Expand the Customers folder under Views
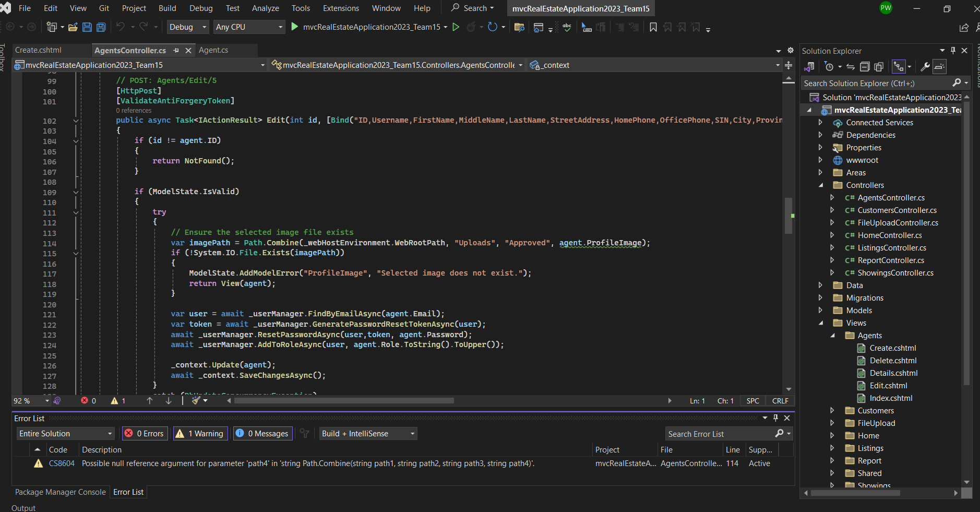This screenshot has height=512, width=980. 832,411
